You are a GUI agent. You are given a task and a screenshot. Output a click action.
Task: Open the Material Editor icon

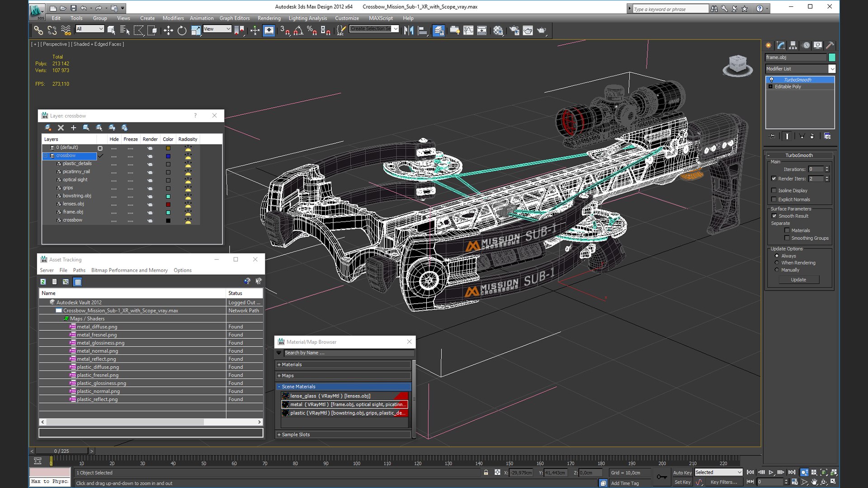pos(498,30)
